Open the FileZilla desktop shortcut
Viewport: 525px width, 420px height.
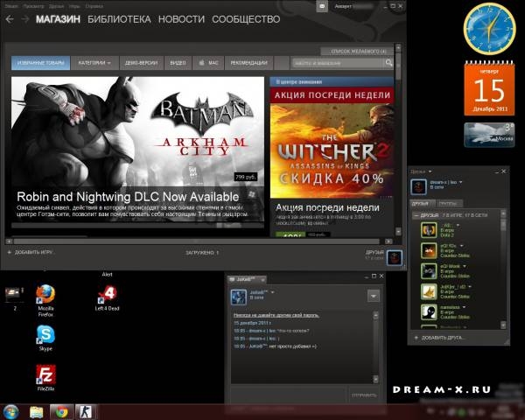coord(45,378)
